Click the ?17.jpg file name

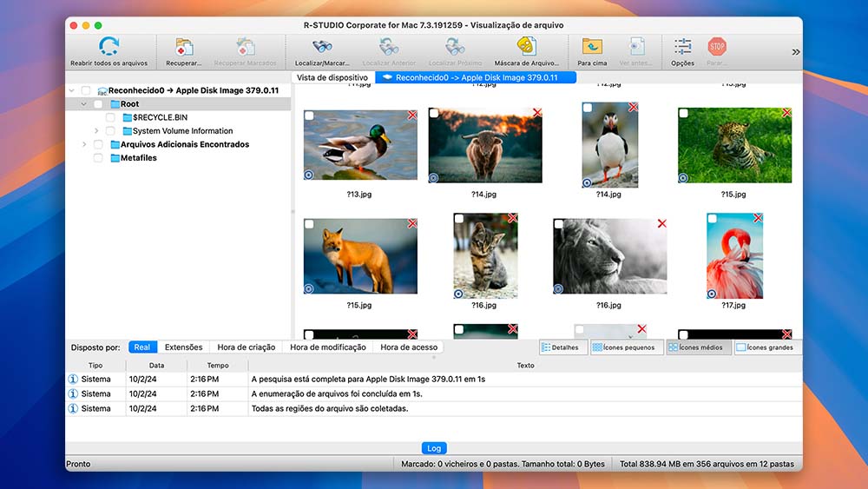pyautogui.click(x=733, y=305)
